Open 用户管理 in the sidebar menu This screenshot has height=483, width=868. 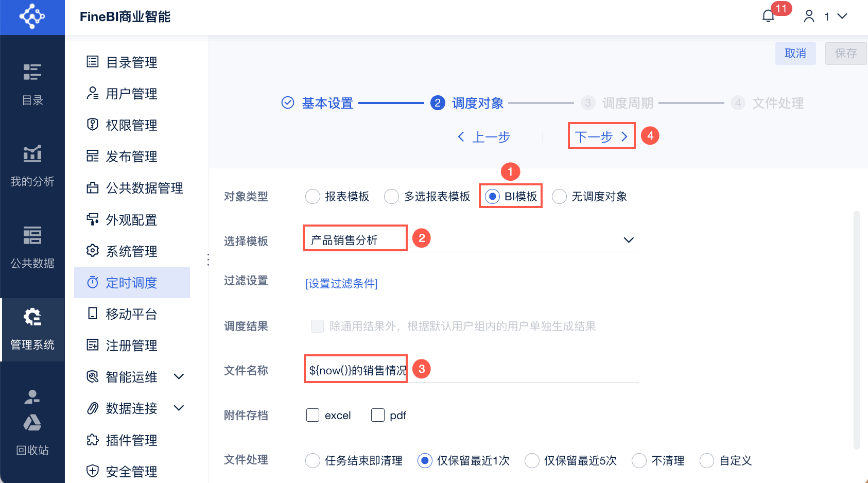tap(131, 94)
